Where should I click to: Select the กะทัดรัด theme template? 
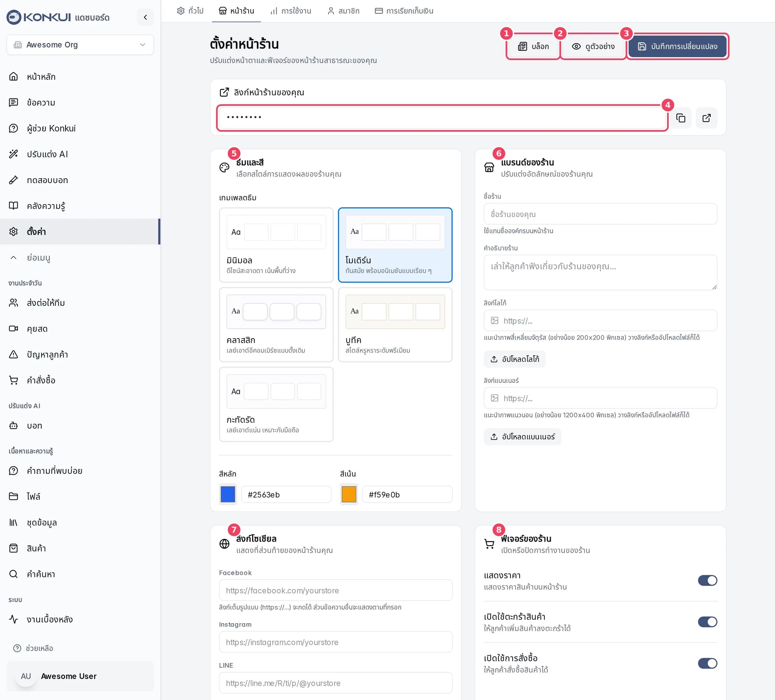[276, 404]
